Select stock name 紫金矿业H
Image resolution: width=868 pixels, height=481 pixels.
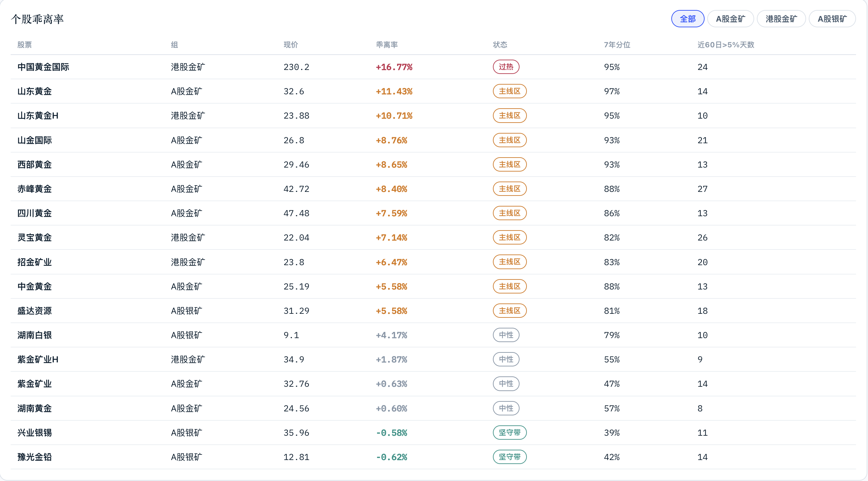[x=38, y=359]
